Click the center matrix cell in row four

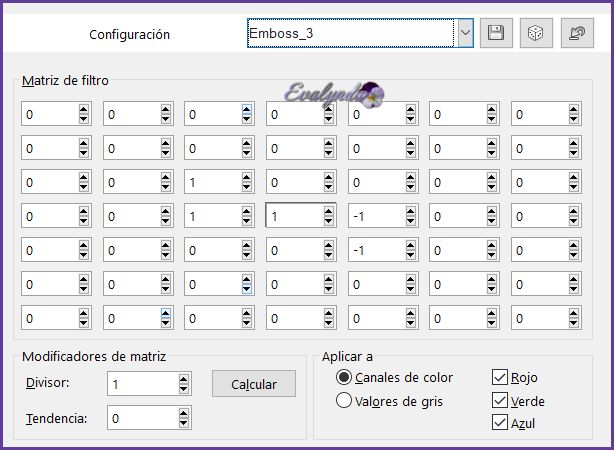(x=294, y=215)
